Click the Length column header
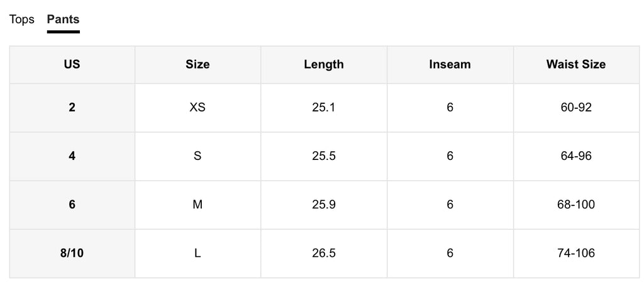The image size is (644, 289). pyautogui.click(x=323, y=64)
